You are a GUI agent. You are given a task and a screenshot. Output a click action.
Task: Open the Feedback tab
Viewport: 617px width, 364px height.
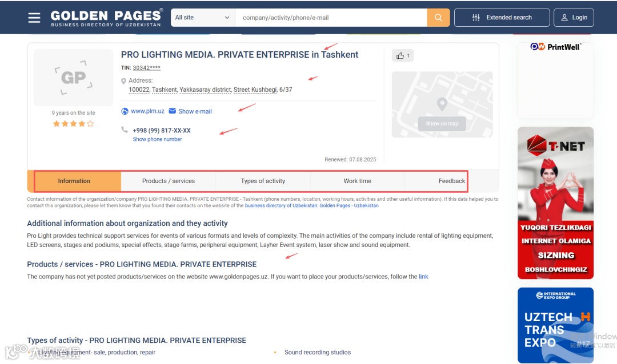[452, 181]
